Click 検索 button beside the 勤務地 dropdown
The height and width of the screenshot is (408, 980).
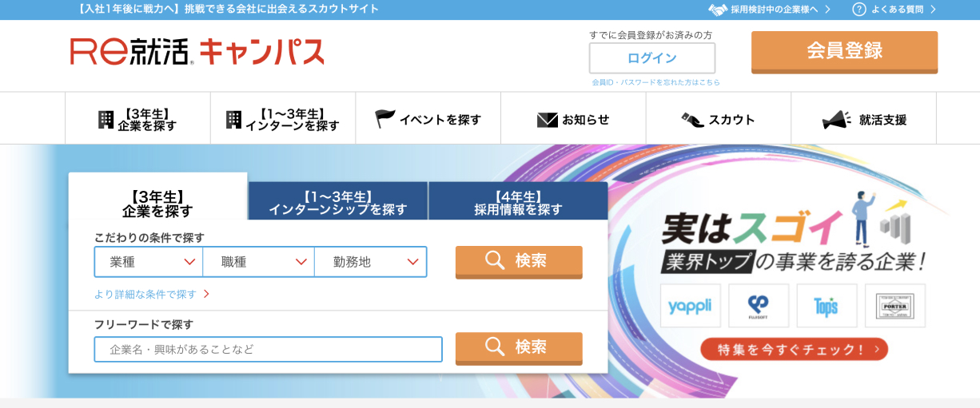point(519,262)
